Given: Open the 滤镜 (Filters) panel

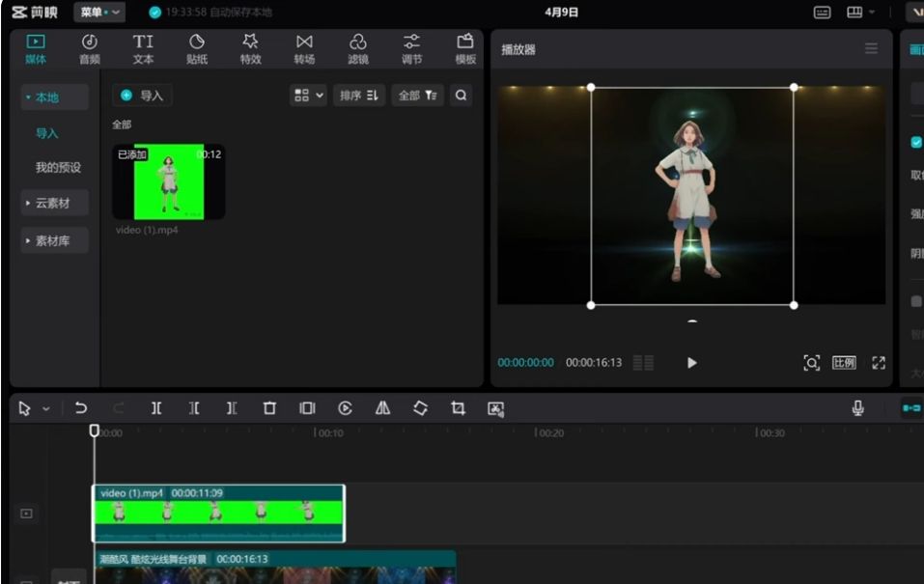Looking at the screenshot, I should tap(357, 48).
